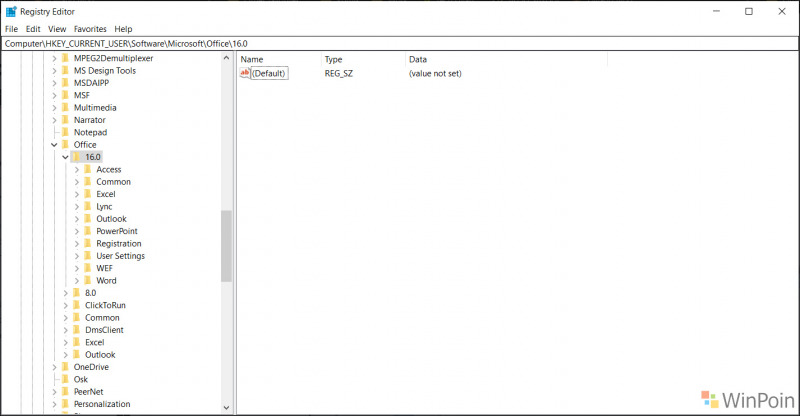800x416 pixels.
Task: Click the PeerNet folder icon
Action: coord(65,391)
